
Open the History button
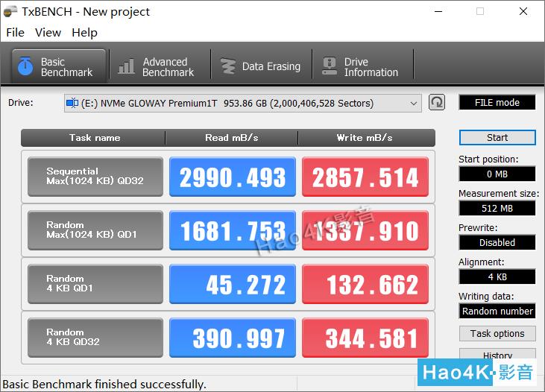(497, 354)
